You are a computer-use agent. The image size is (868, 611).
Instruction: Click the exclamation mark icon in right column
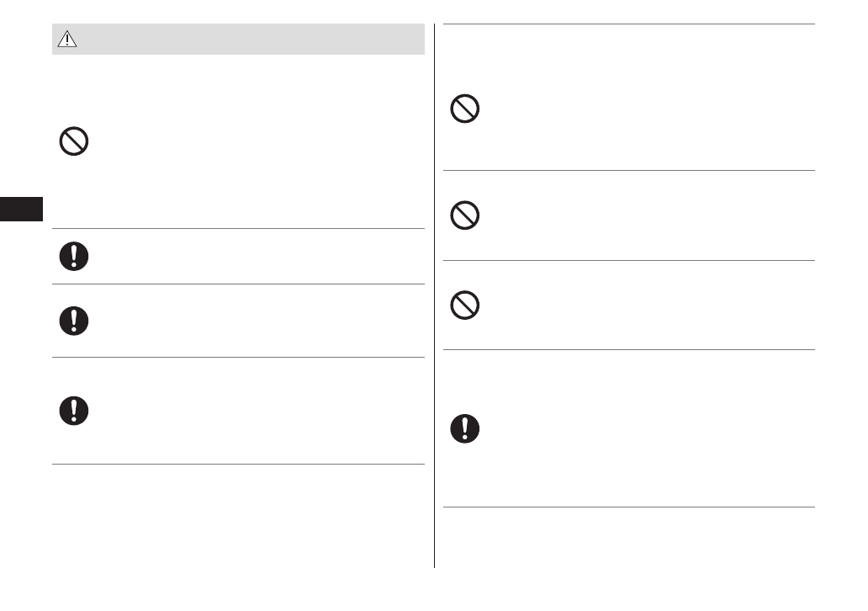click(x=465, y=429)
